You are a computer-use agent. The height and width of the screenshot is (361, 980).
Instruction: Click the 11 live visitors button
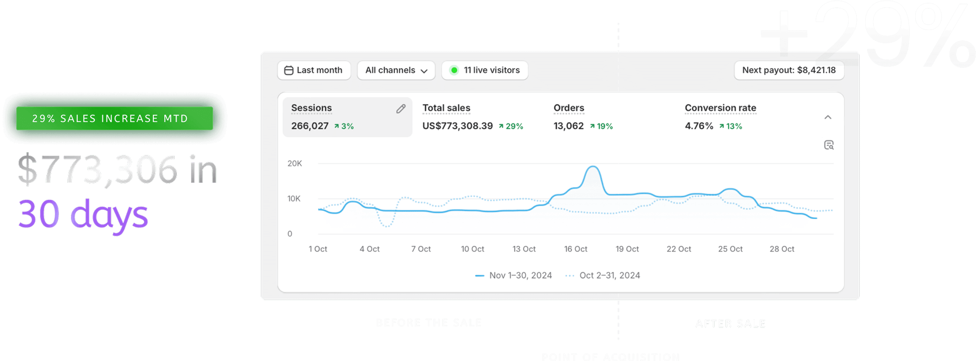[x=485, y=70]
